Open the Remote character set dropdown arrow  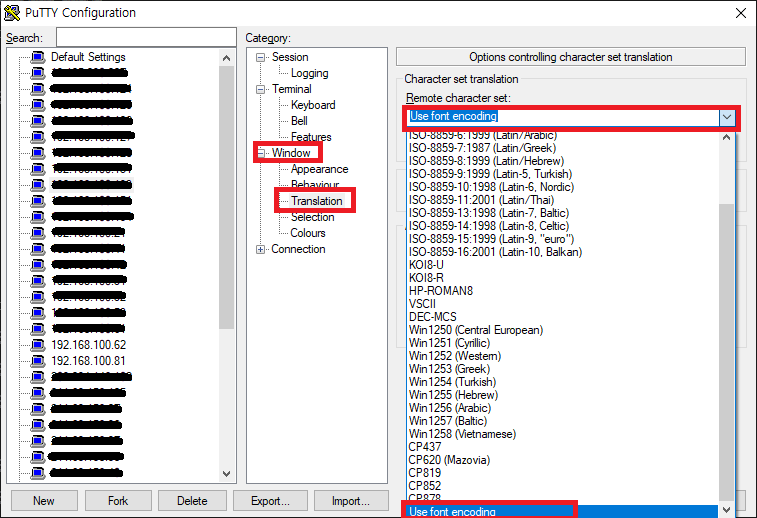pyautogui.click(x=727, y=117)
